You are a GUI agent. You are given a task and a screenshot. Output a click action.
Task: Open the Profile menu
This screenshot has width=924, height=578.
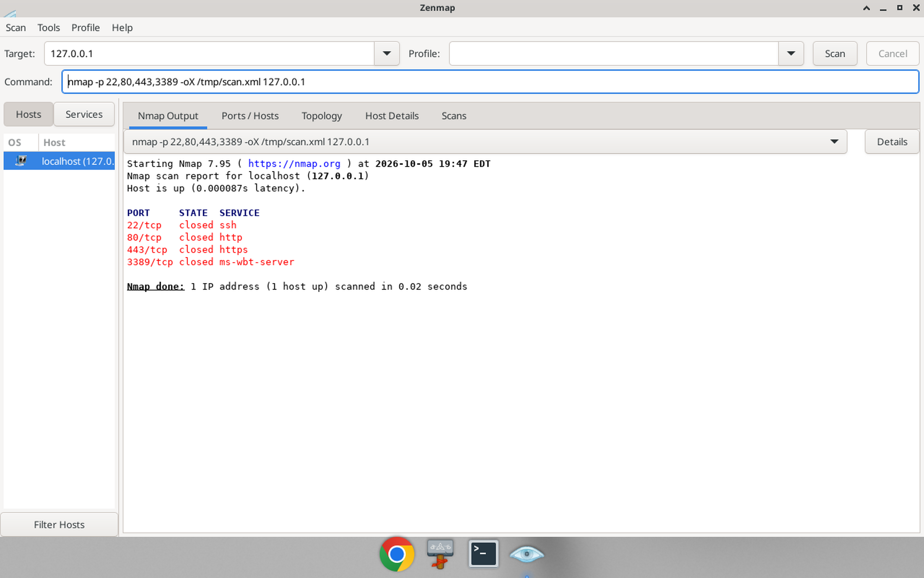coord(85,27)
